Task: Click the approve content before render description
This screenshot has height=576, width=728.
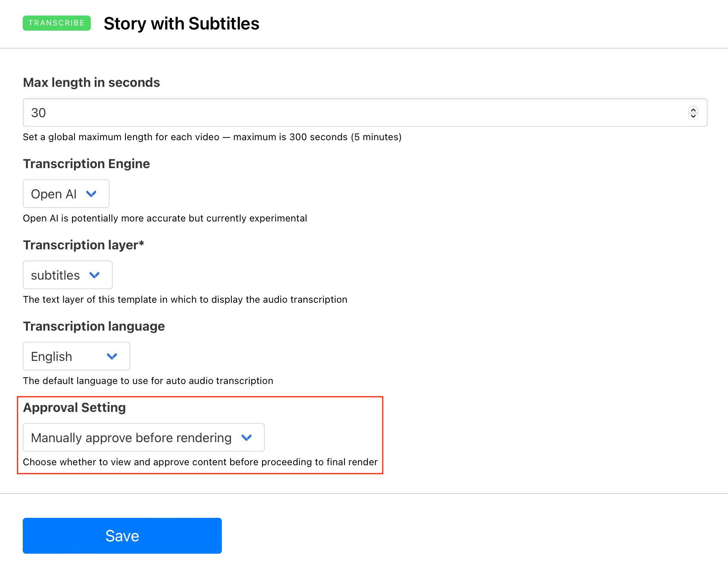Action: [200, 462]
